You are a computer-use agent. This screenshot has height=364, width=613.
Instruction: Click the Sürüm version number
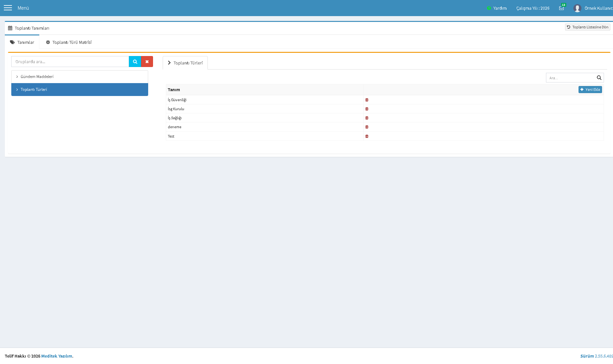[x=604, y=356]
